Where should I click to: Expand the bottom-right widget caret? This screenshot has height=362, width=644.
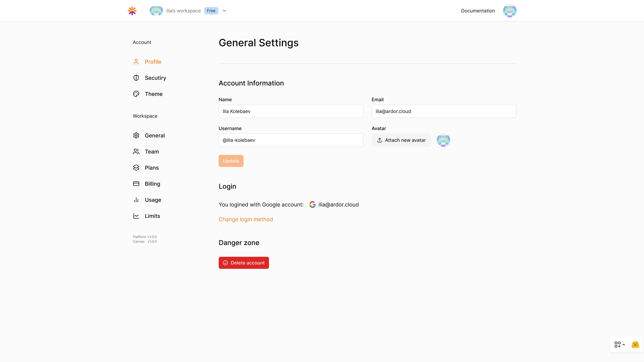pyautogui.click(x=624, y=345)
